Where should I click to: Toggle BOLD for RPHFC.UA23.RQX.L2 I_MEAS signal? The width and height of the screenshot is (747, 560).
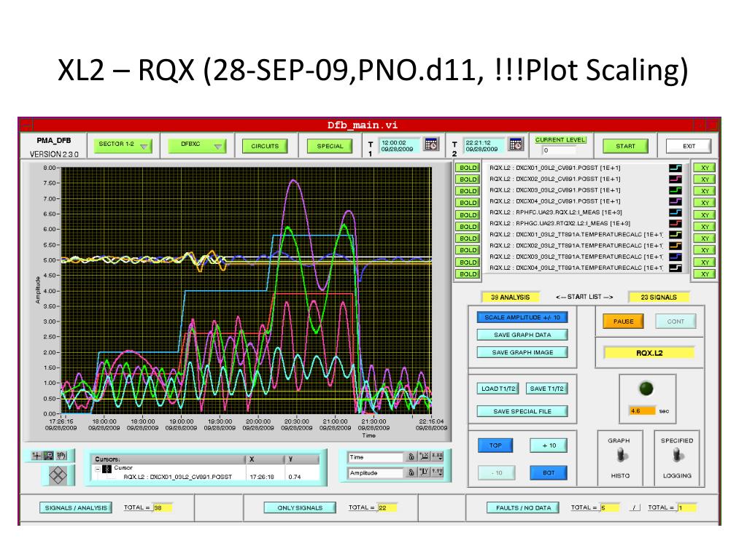pos(468,215)
